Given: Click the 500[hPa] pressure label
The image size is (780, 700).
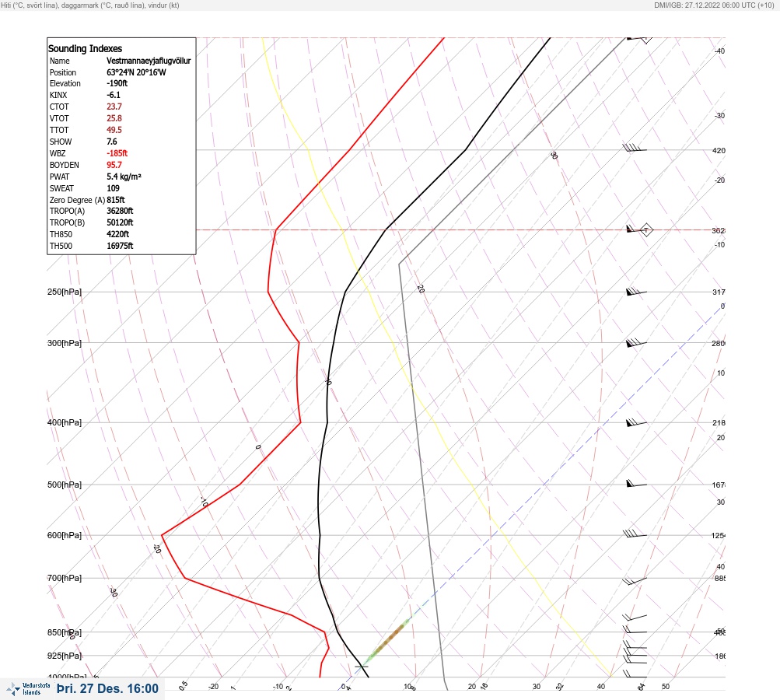Looking at the screenshot, I should click(x=65, y=485).
